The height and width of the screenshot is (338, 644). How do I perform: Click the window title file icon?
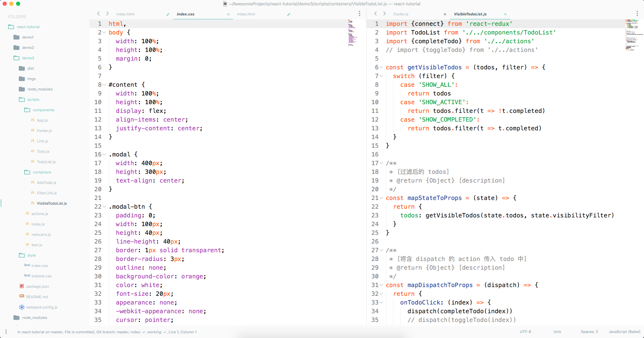click(x=225, y=4)
